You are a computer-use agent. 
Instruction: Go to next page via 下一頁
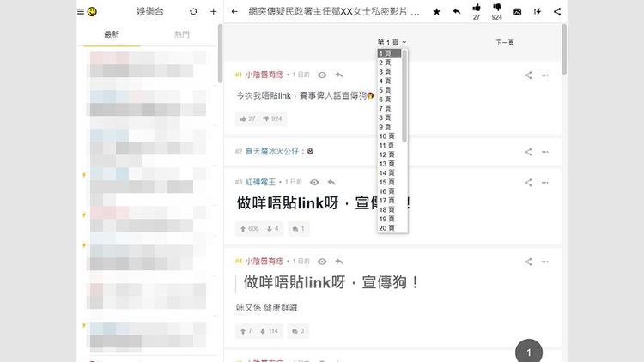[505, 42]
